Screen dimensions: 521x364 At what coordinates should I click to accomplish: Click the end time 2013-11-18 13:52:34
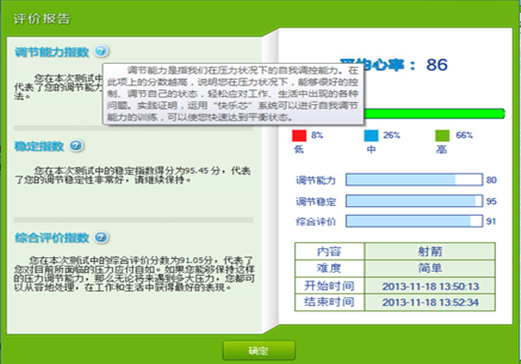tap(430, 302)
